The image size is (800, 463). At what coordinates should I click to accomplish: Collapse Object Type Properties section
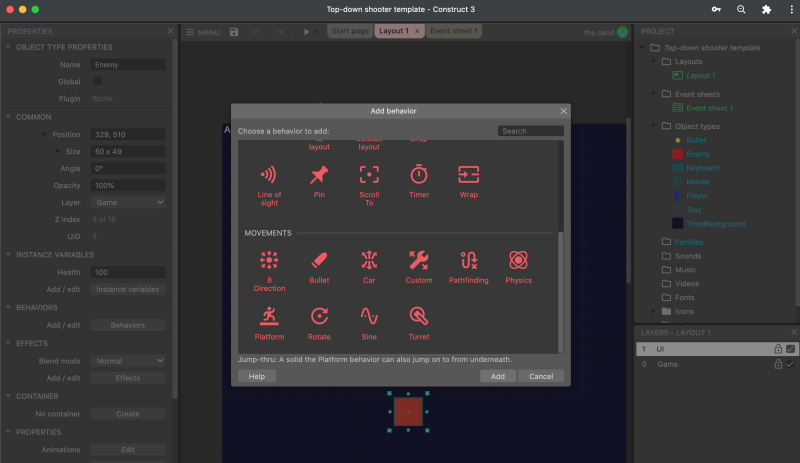pos(8,47)
